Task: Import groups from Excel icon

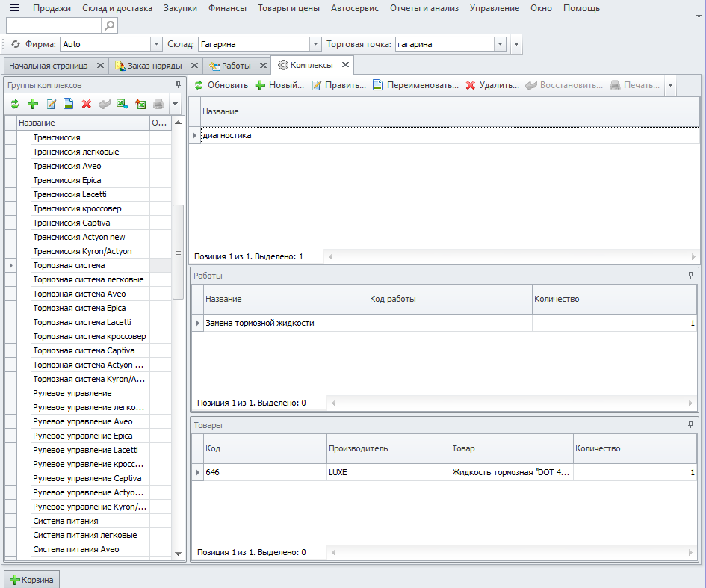Action: tap(140, 104)
